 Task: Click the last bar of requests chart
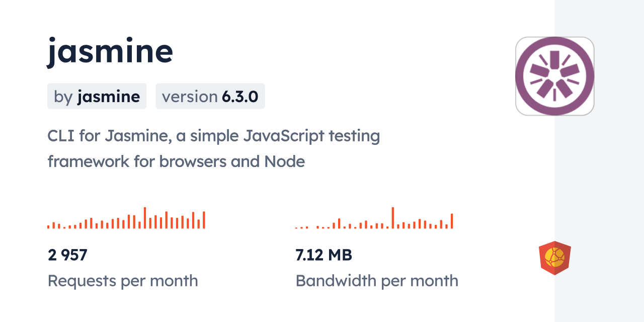(204, 220)
